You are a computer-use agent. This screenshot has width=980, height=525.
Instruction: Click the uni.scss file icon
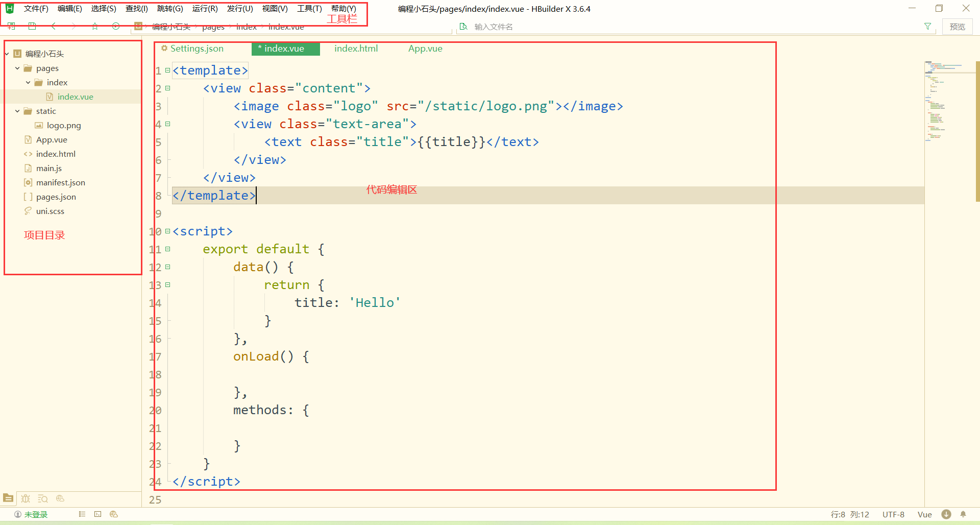coord(28,211)
